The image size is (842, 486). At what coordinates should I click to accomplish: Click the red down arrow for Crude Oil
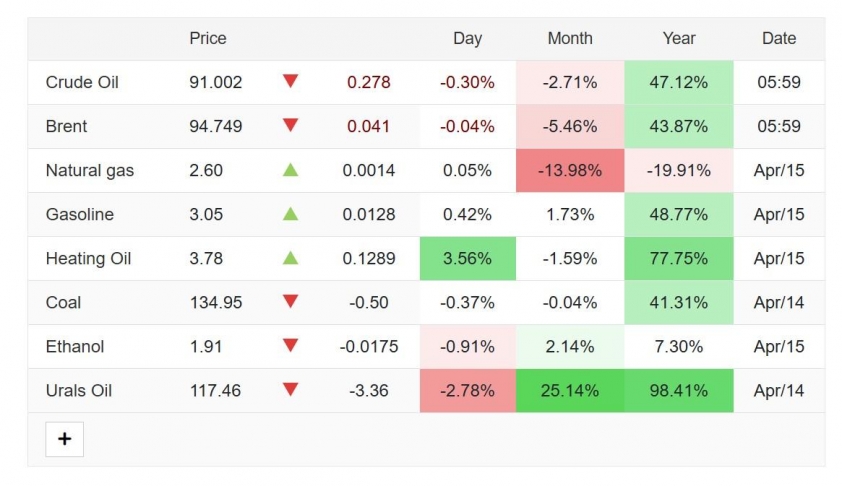tap(290, 81)
